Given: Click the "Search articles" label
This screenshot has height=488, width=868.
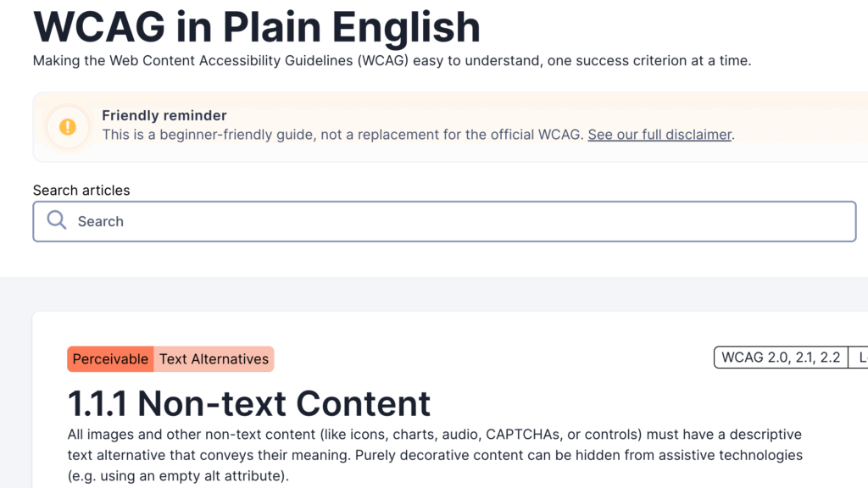Looking at the screenshot, I should 81,190.
